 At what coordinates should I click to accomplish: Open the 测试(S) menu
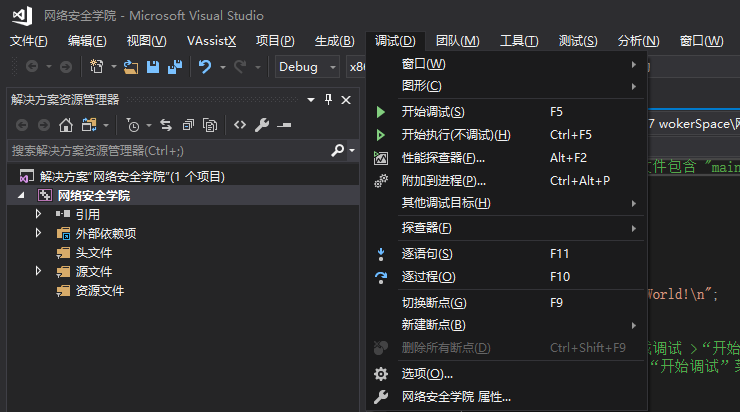coord(578,41)
